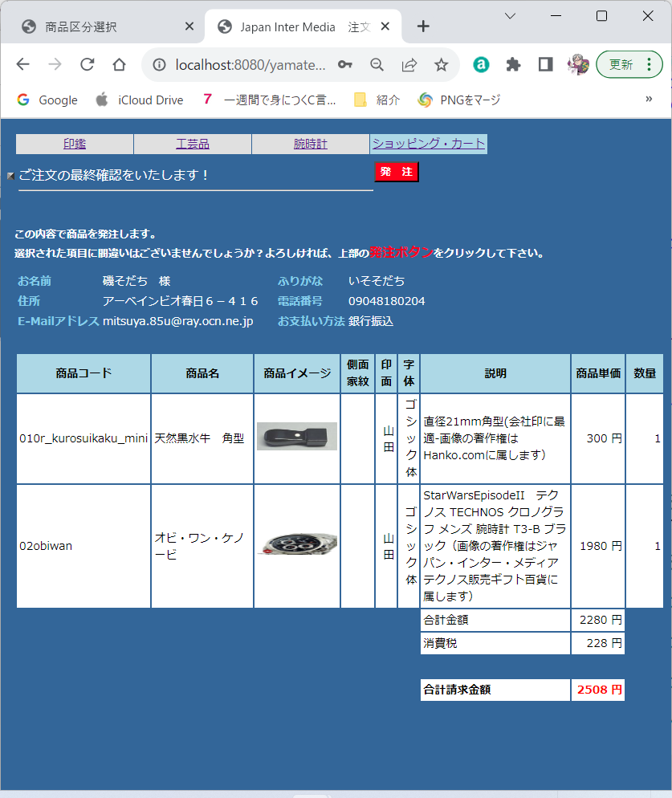Click the 商品コード column header
Screen dimensions: 672x798
83,373
